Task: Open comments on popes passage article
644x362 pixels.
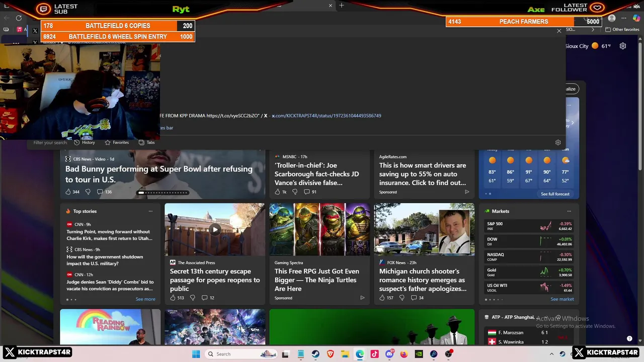Action: pyautogui.click(x=208, y=298)
